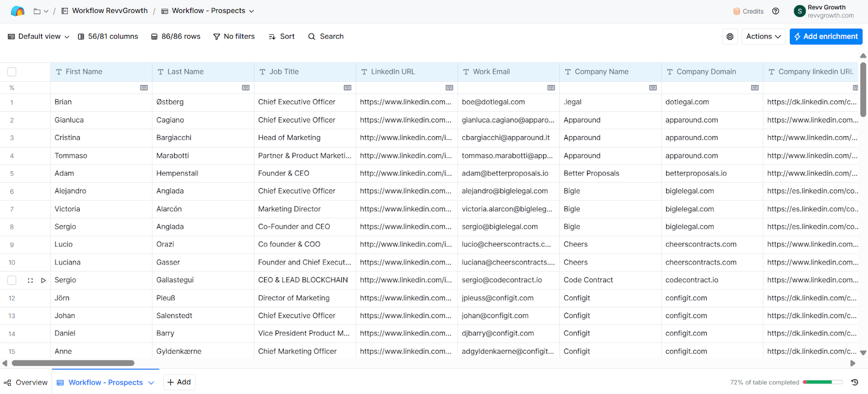The width and height of the screenshot is (868, 394).
Task: Click vertical scrollbar down arrow
Action: [863, 353]
